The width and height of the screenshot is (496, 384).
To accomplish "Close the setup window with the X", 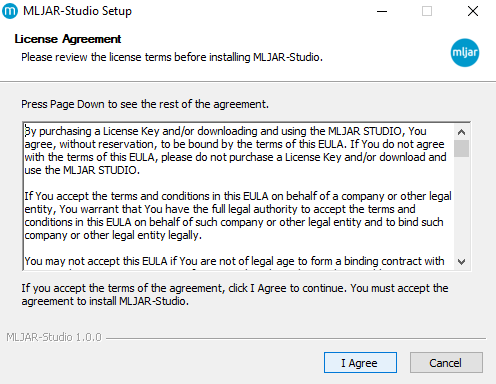I will [x=473, y=11].
